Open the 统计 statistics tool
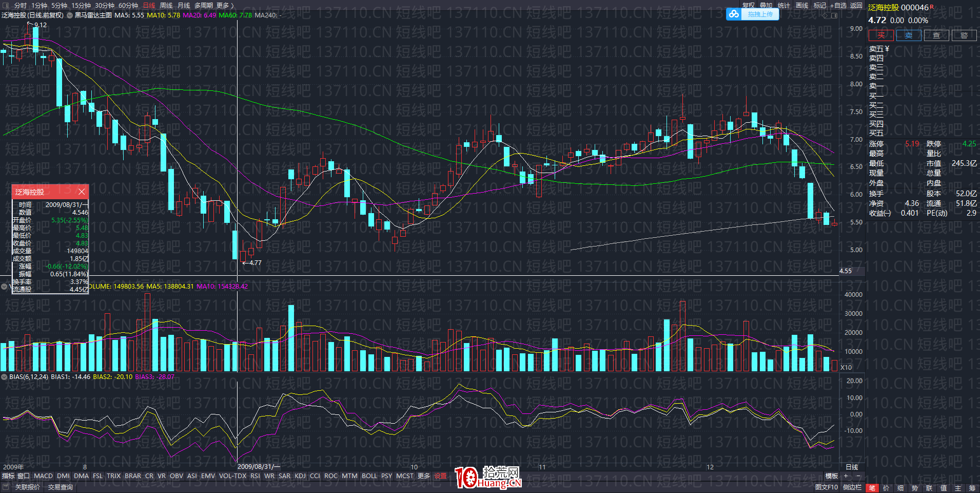 784,5
